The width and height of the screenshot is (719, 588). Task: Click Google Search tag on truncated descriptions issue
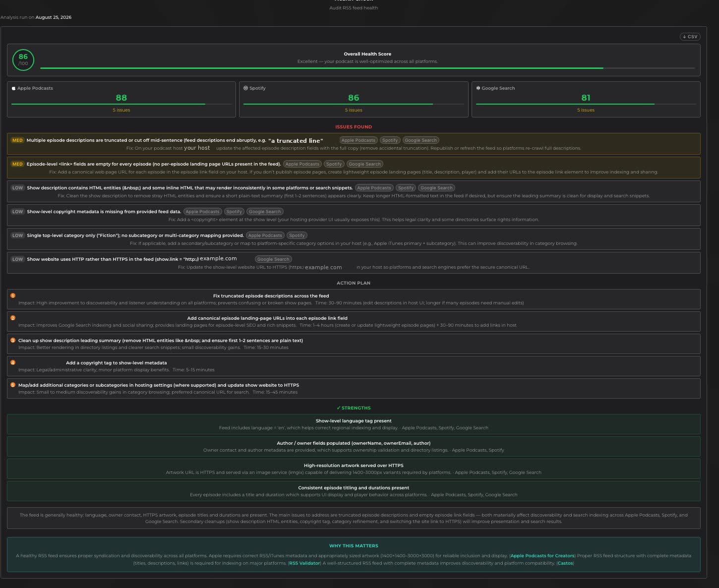[420, 140]
